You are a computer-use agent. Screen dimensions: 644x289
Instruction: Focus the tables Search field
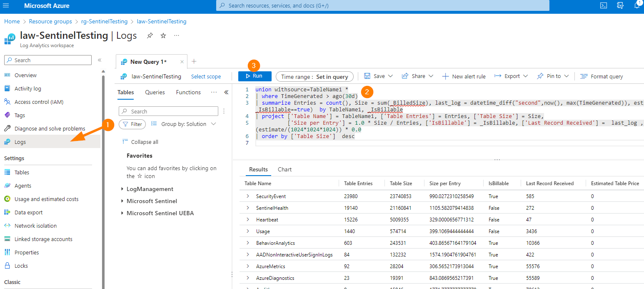pos(169,111)
